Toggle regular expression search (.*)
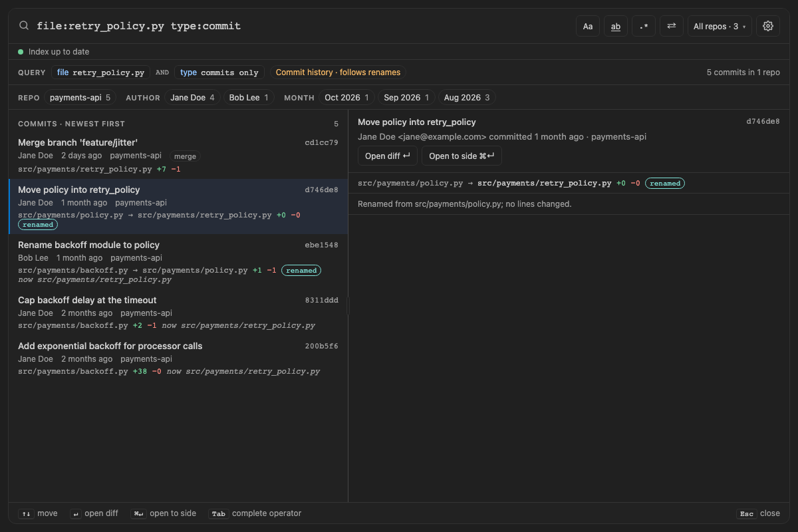Image resolution: width=798 pixels, height=532 pixels. (644, 26)
